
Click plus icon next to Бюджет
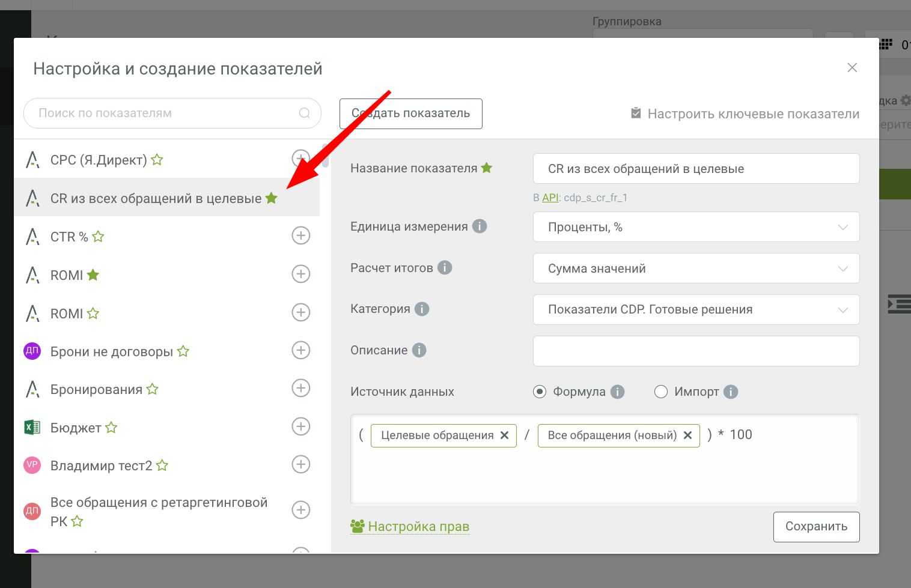click(x=300, y=426)
